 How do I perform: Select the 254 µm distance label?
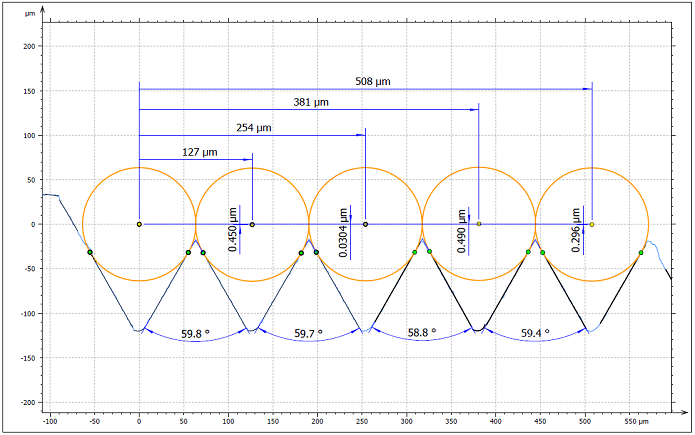(x=254, y=128)
